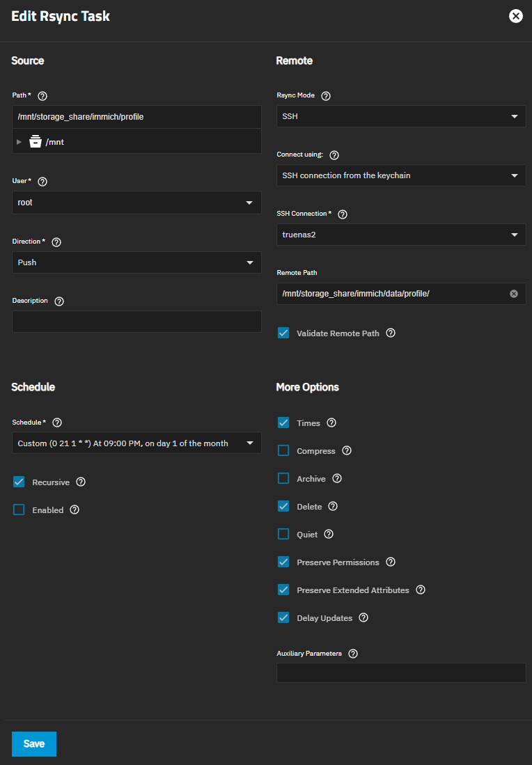
Task: Open the Direction dropdown showing Push
Action: tap(136, 262)
